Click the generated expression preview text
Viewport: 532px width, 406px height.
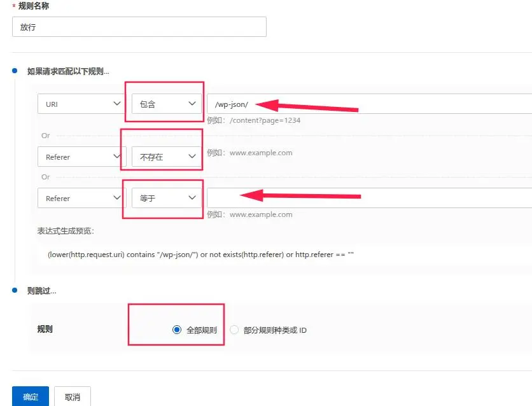coord(200,254)
